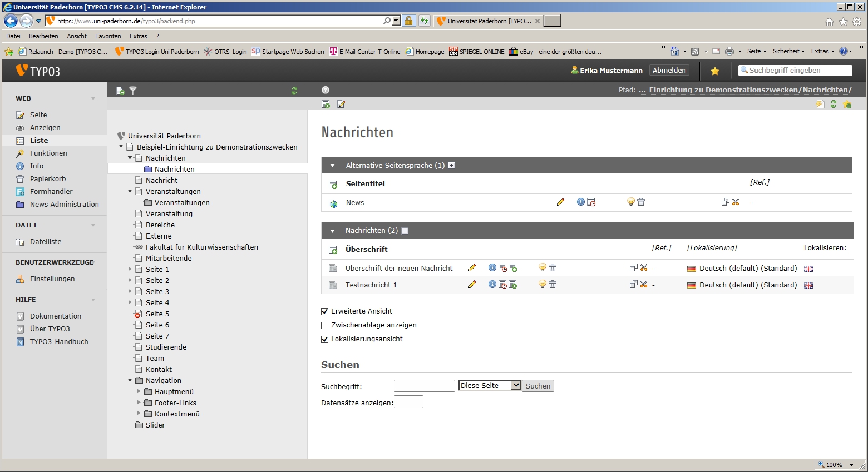Collapse the 'Veranstaltungen' tree node

click(x=131, y=191)
